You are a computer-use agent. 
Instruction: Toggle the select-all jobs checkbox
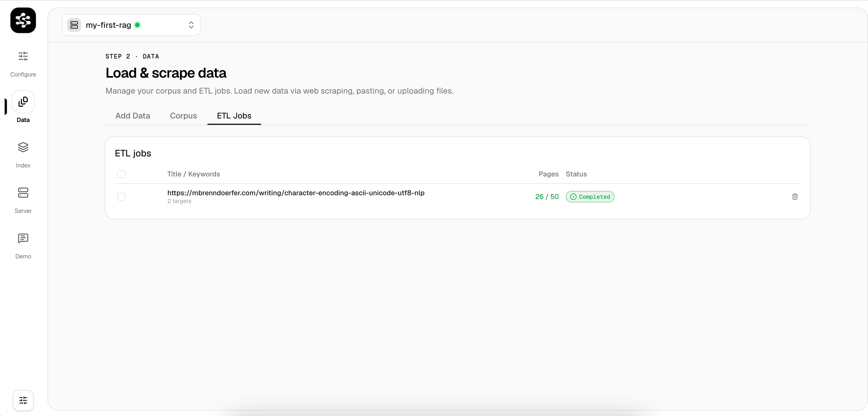pyautogui.click(x=121, y=174)
